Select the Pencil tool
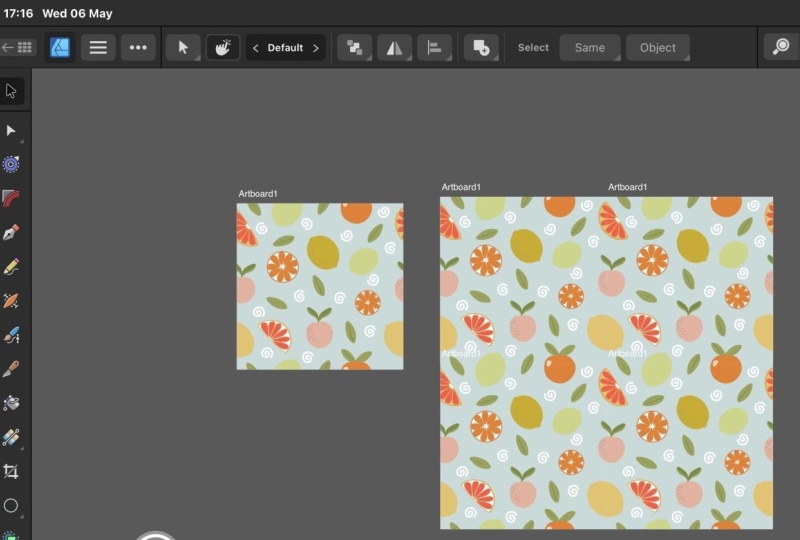Image resolution: width=800 pixels, height=540 pixels. pos(11,266)
